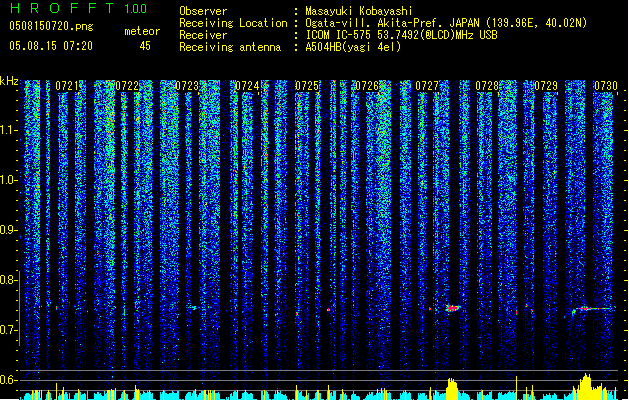Click the 0.6 kHz axis label
The height and width of the screenshot is (400, 629).
(8, 380)
